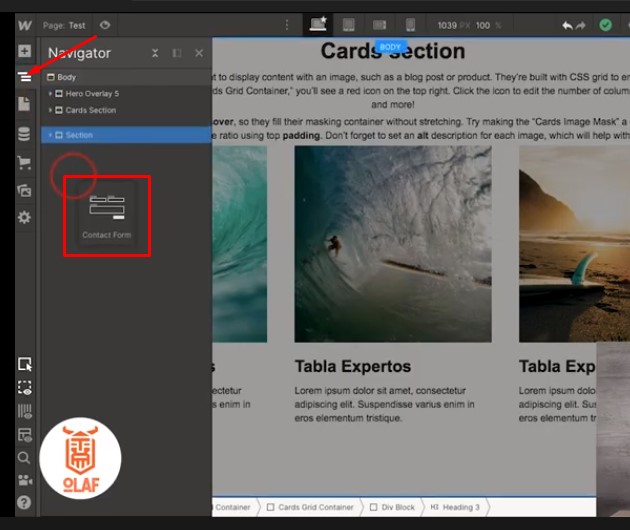Click the Page: Test selector

click(64, 25)
